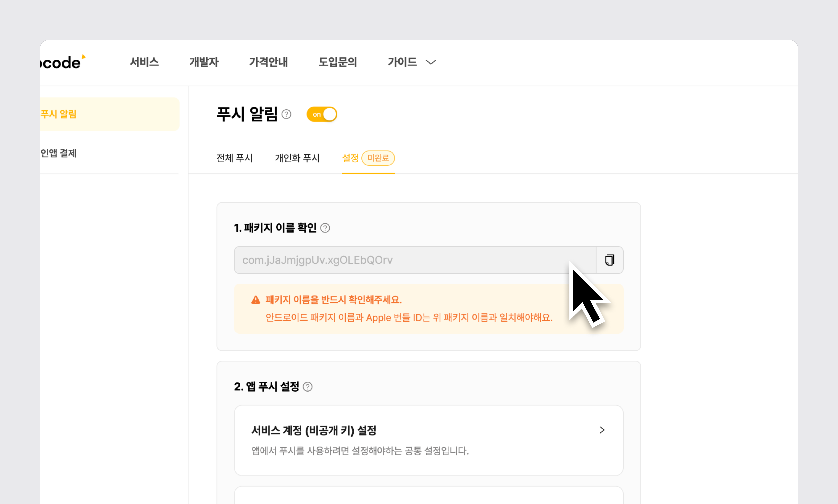
Task: Click the description 앱에서 푸시를 사용하려면 설정해야하는 공통 설정입니다.
Action: [x=360, y=451]
